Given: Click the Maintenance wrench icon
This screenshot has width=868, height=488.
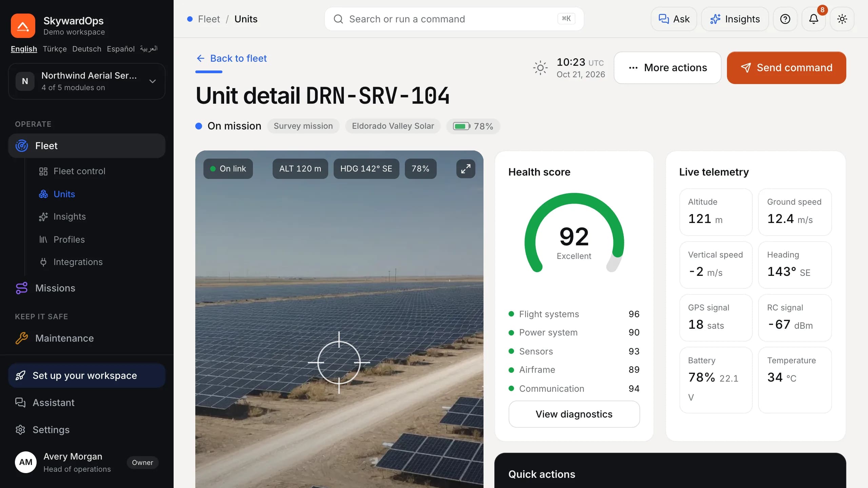Looking at the screenshot, I should click(22, 338).
